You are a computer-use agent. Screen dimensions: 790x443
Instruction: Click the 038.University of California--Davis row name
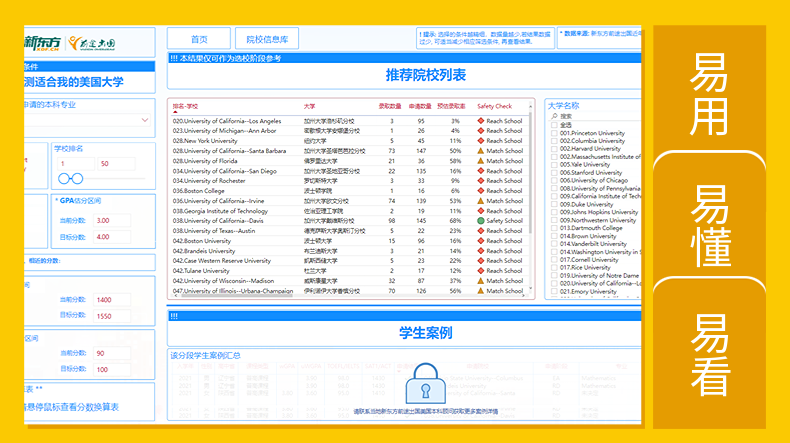pyautogui.click(x=218, y=221)
